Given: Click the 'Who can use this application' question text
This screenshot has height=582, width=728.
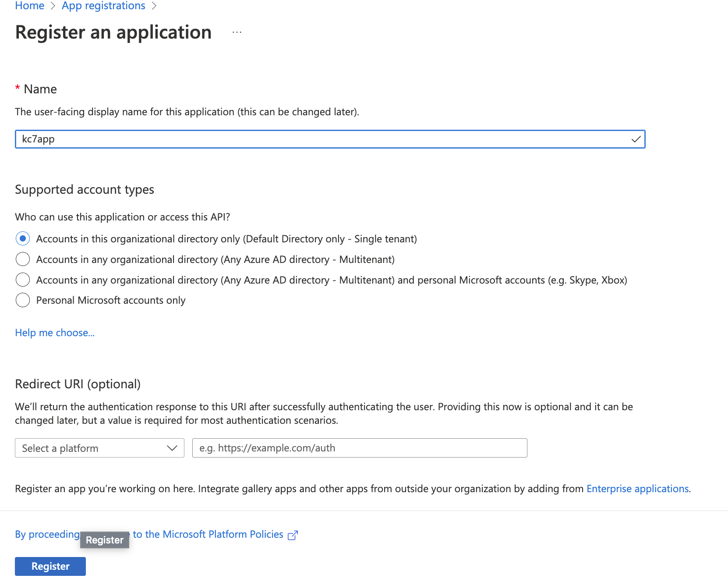Looking at the screenshot, I should click(x=123, y=217).
